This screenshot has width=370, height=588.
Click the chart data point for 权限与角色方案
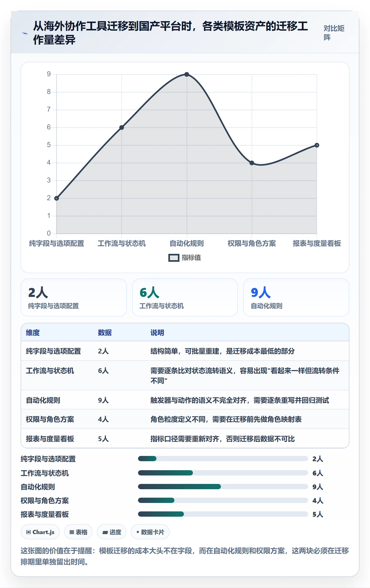click(252, 163)
